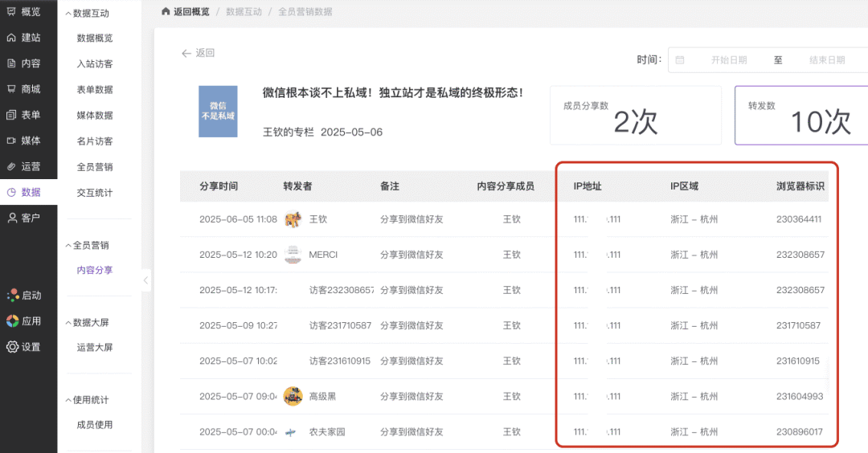The height and width of the screenshot is (453, 868).
Task: Click the 结束日期 end date field
Action: coord(827,59)
